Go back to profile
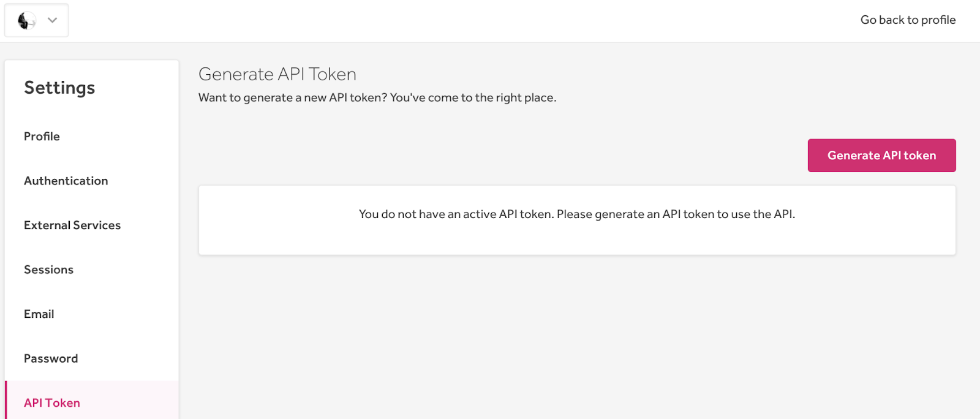 pos(908,20)
